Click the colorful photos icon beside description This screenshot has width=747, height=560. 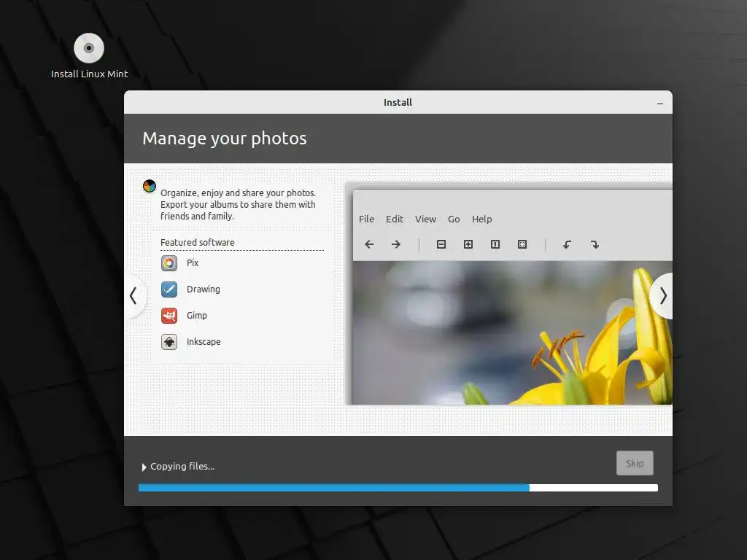[x=150, y=186]
